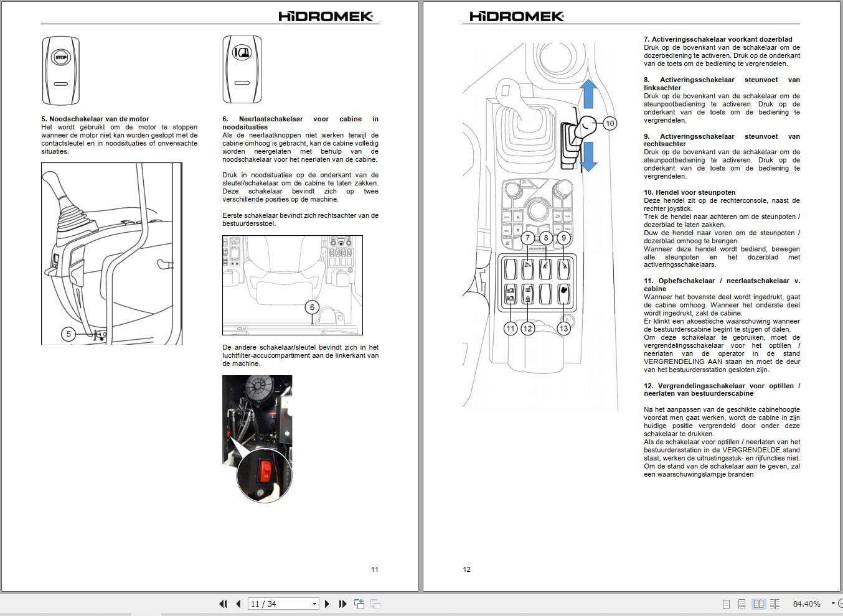Click the joystick console drawing with callout 5
This screenshot has width=843, height=616.
click(111, 254)
